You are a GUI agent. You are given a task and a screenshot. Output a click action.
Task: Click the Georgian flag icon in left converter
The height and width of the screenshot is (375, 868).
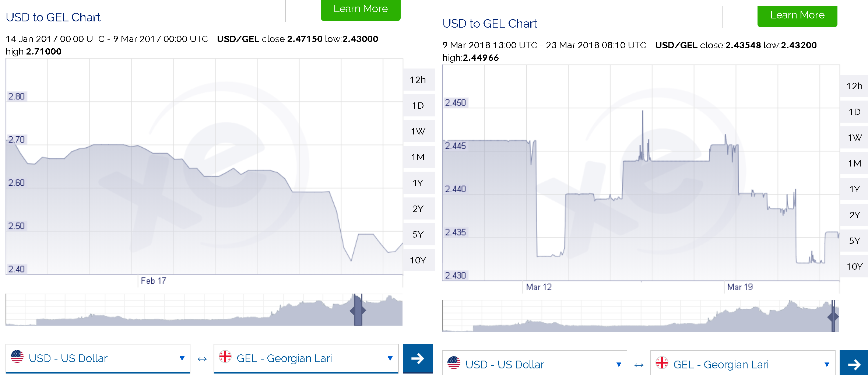tap(225, 357)
